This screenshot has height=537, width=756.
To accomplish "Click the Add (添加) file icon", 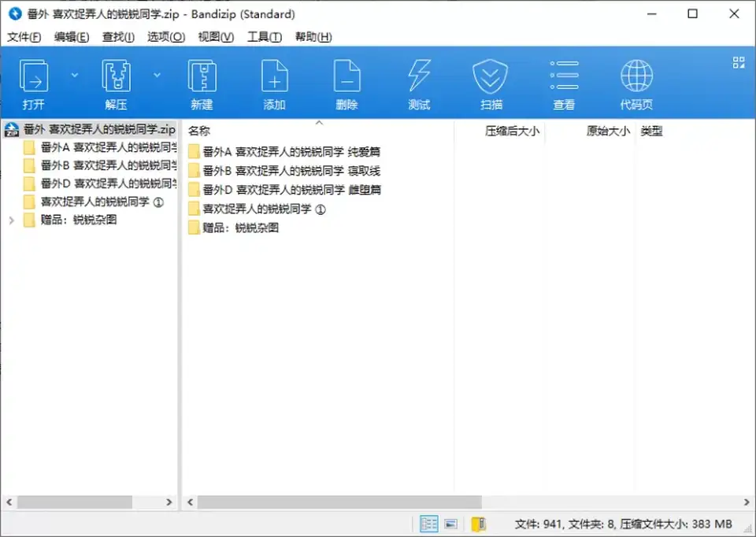I will (x=274, y=76).
